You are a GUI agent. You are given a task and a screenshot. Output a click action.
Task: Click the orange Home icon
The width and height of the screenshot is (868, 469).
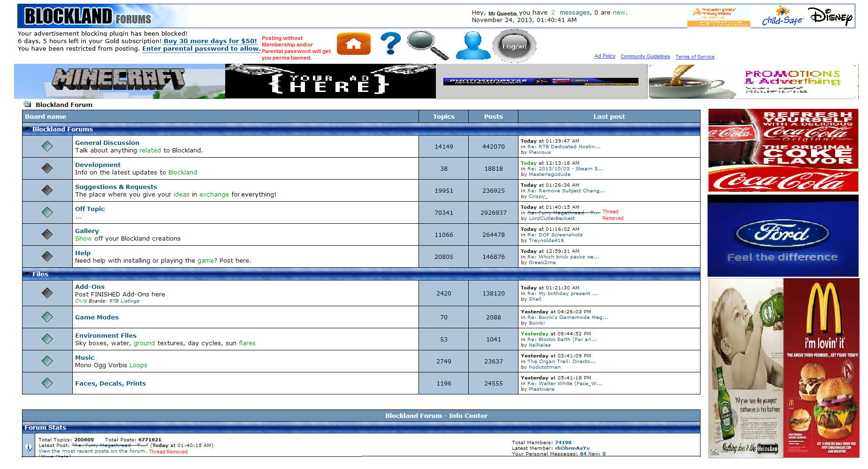353,44
